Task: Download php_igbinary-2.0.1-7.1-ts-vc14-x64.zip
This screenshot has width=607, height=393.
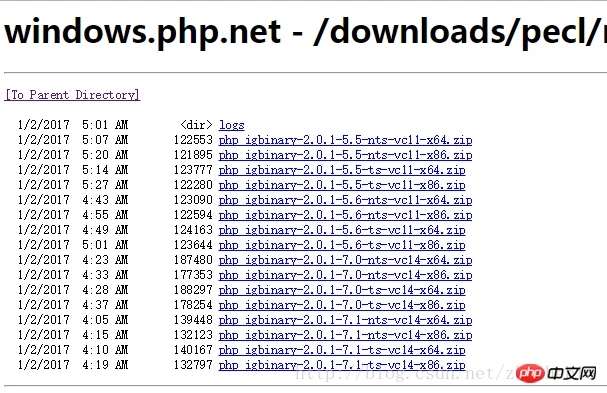Action: click(342, 350)
